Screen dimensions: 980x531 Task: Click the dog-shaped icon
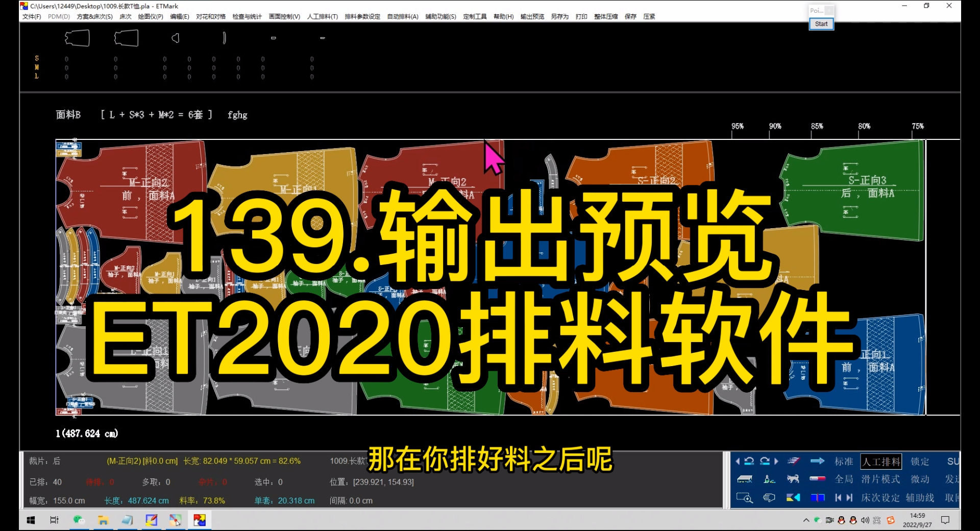[793, 479]
